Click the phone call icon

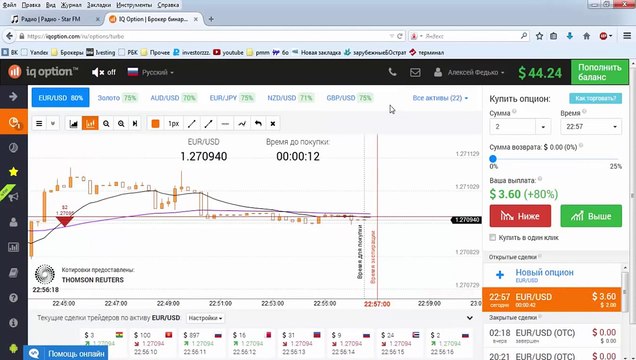pyautogui.click(x=392, y=72)
